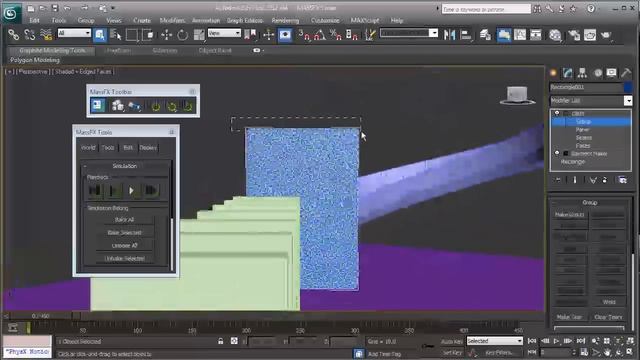Activate the Select Object tool

[x=100, y=35]
